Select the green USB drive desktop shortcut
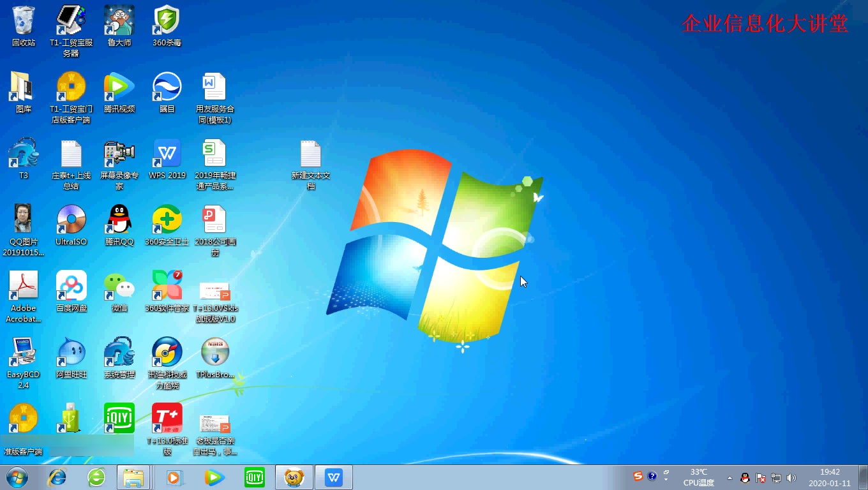868x490 pixels. point(71,418)
